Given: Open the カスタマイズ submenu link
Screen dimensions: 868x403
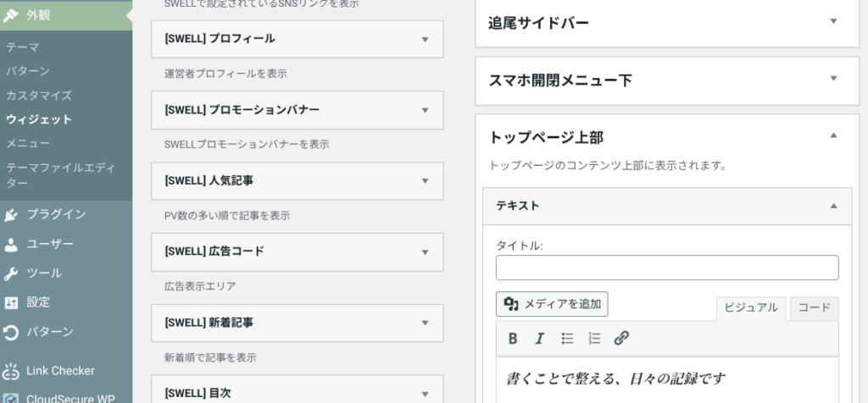Looking at the screenshot, I should [x=38, y=96].
